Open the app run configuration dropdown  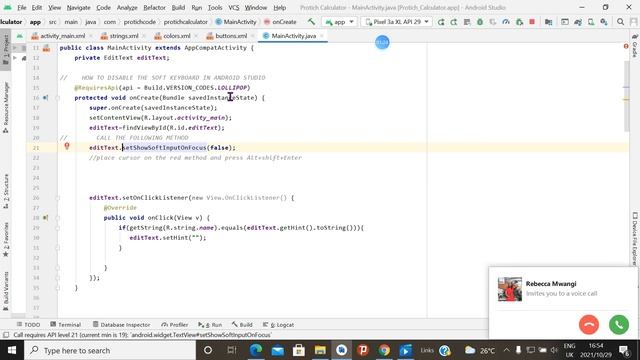click(339, 22)
